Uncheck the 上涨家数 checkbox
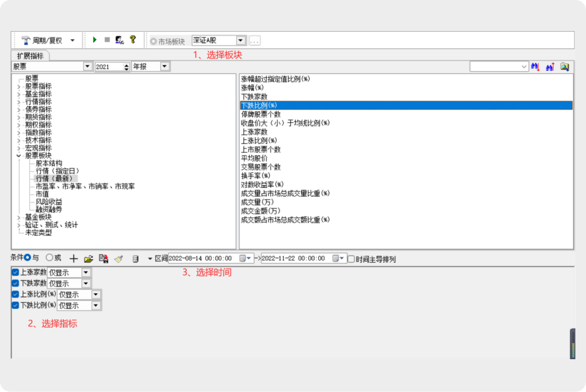This screenshot has height=392, width=586. [16, 272]
